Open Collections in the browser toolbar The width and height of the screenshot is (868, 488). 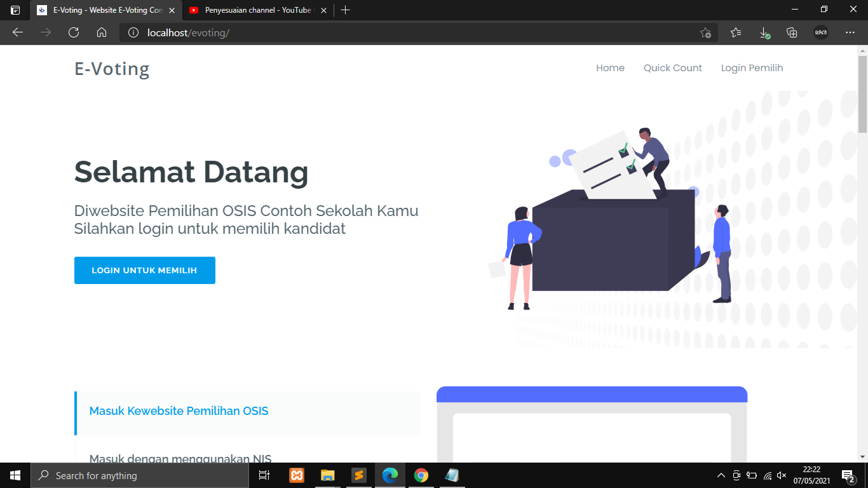[x=793, y=32]
